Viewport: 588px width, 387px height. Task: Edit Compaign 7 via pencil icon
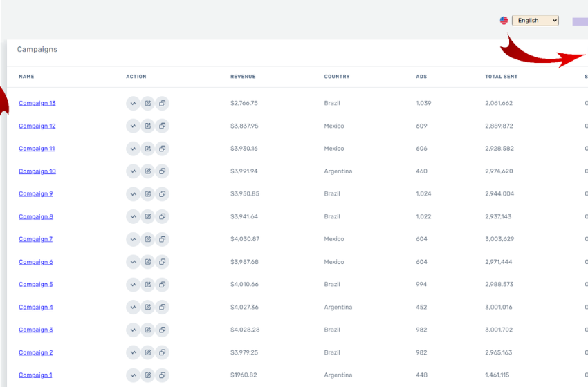click(148, 239)
